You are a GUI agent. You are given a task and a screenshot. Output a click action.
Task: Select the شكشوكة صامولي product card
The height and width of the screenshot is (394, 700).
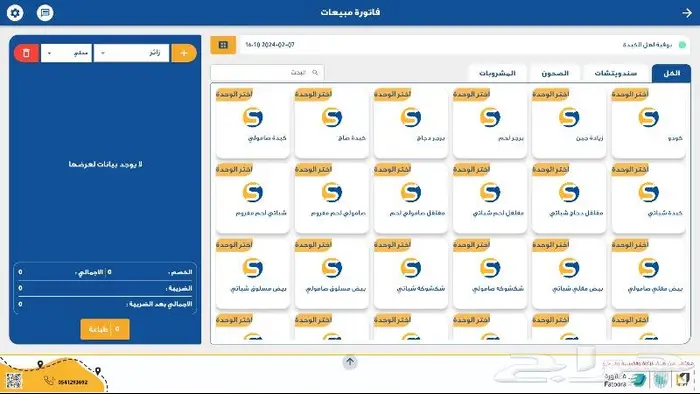click(x=490, y=273)
